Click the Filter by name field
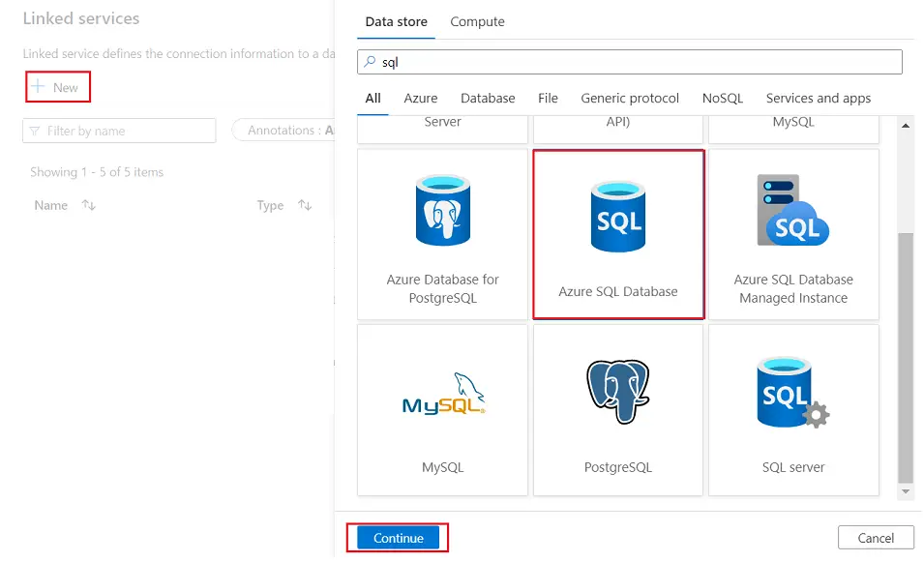Viewport: 924px width, 562px height. [x=119, y=131]
